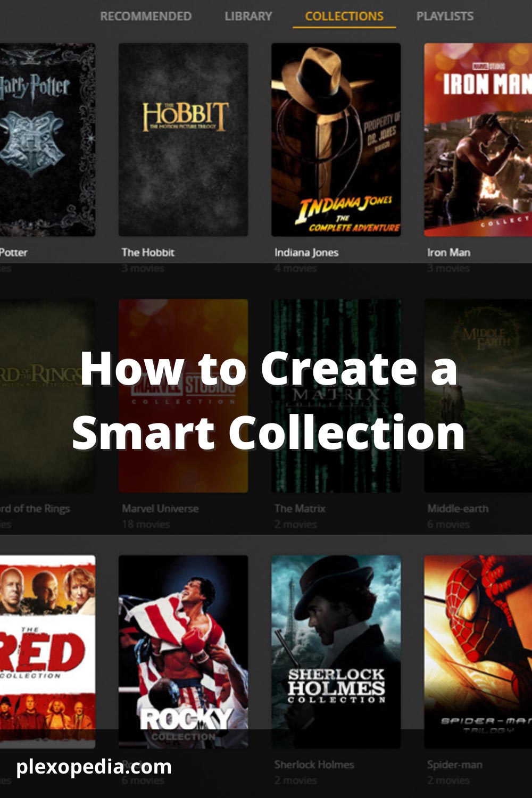This screenshot has width=532, height=798.
Task: Click the Marvel Universe collection title text
Action: [x=161, y=508]
